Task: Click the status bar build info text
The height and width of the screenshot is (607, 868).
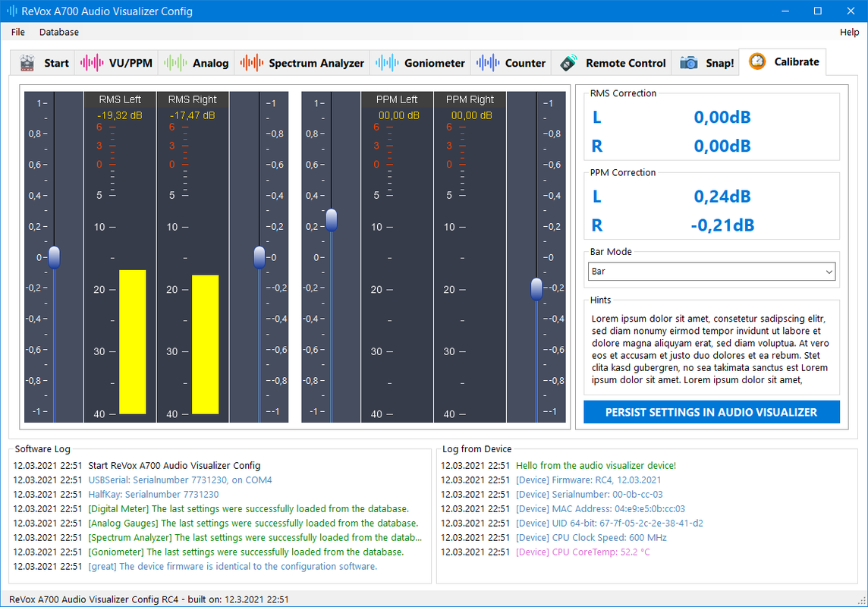Action: point(149,599)
